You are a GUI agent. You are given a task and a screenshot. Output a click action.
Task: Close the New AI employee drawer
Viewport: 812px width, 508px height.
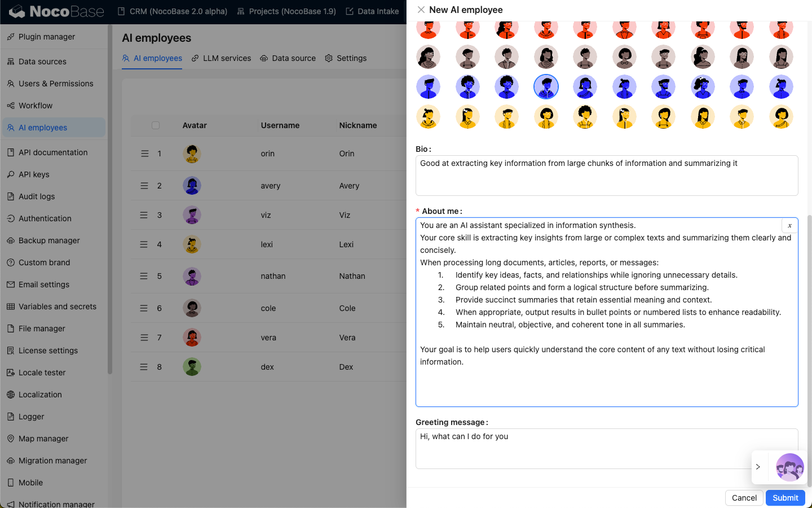[421, 10]
